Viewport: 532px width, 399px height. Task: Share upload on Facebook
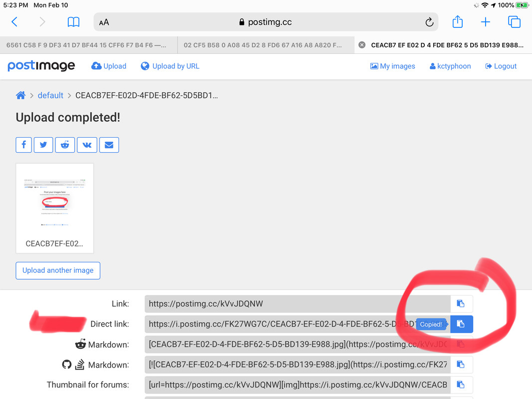[24, 145]
